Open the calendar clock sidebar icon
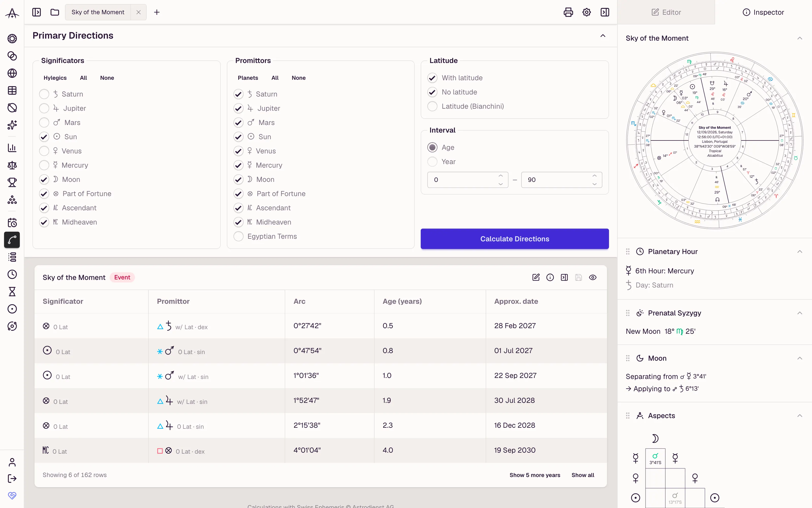Screen dimensions: 812x508 tap(12, 223)
